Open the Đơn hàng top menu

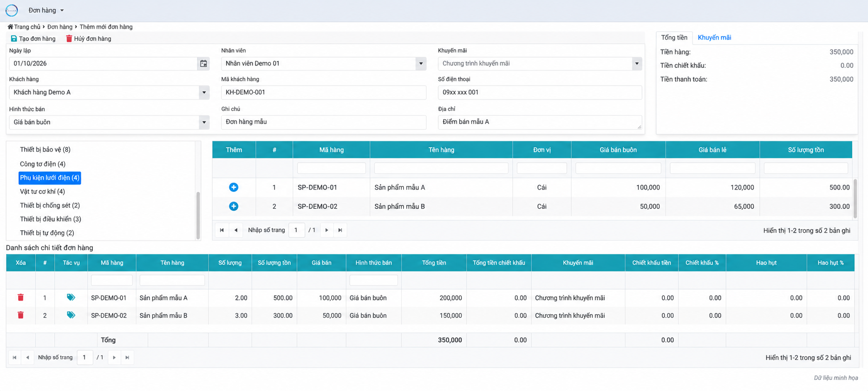[x=46, y=10]
